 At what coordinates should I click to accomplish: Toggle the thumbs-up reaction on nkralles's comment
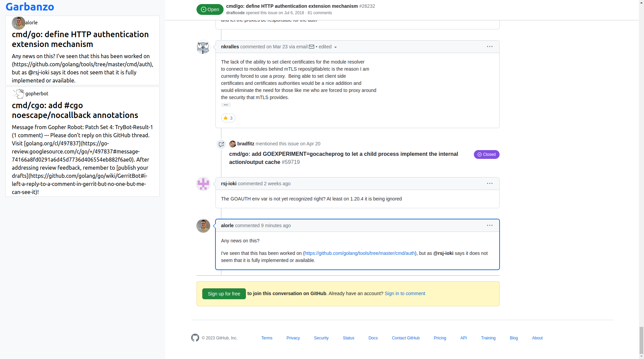pos(228,118)
